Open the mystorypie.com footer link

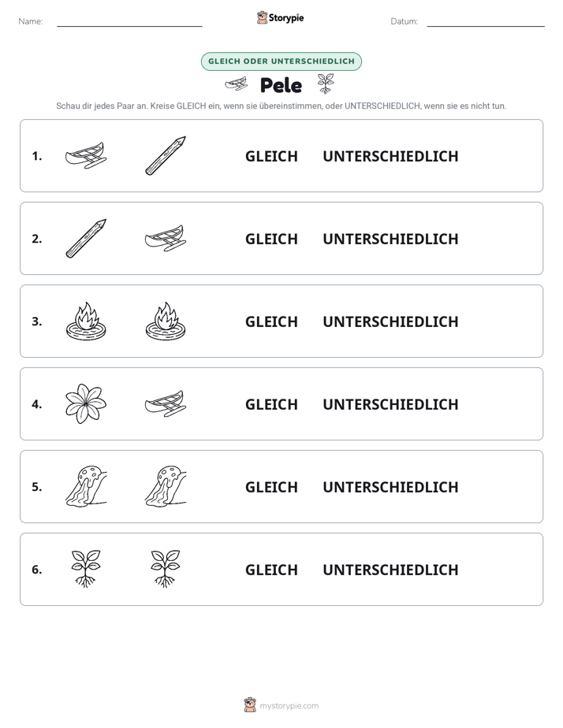(x=289, y=706)
